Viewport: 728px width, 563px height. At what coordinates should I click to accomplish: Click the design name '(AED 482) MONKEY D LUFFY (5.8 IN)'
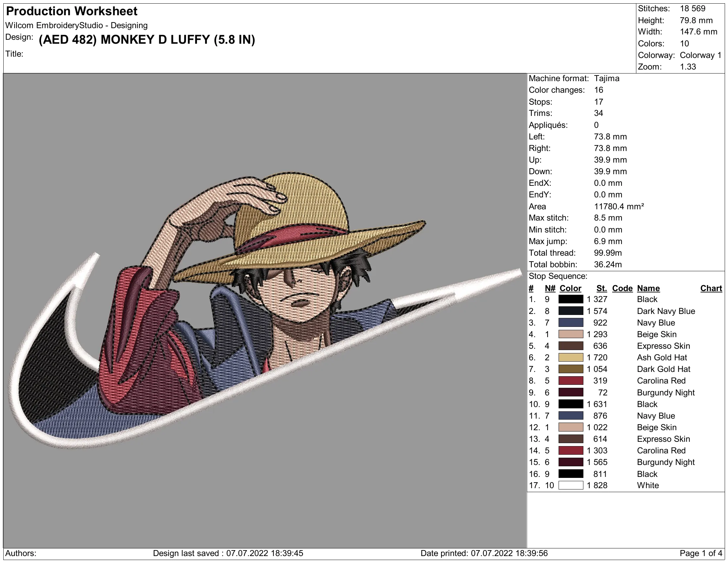(147, 40)
